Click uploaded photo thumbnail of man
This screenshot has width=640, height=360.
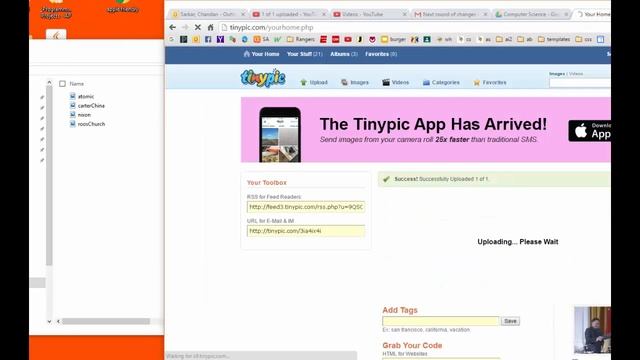pyautogui.click(x=592, y=330)
